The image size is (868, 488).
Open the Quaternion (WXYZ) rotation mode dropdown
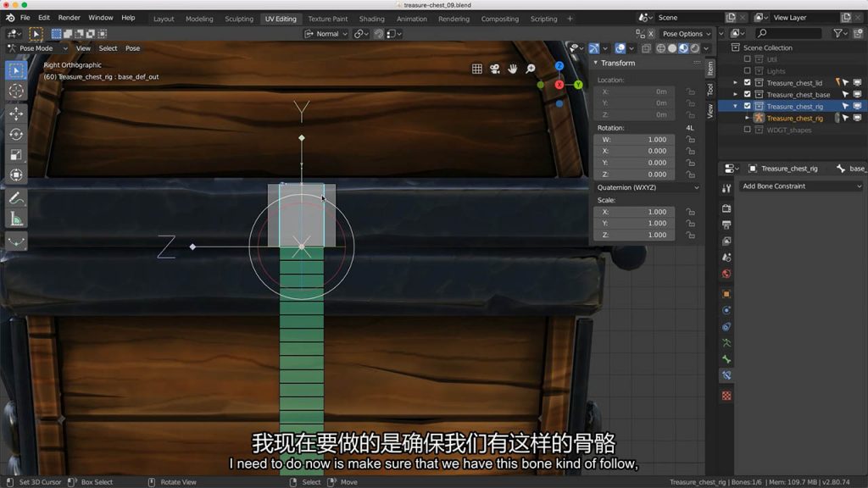pos(648,187)
